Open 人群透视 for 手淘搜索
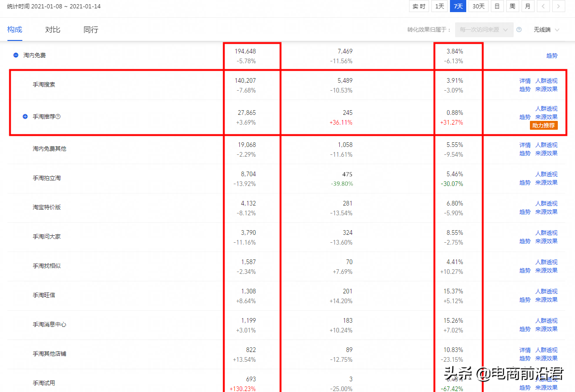This screenshot has height=392, width=575. coord(546,81)
